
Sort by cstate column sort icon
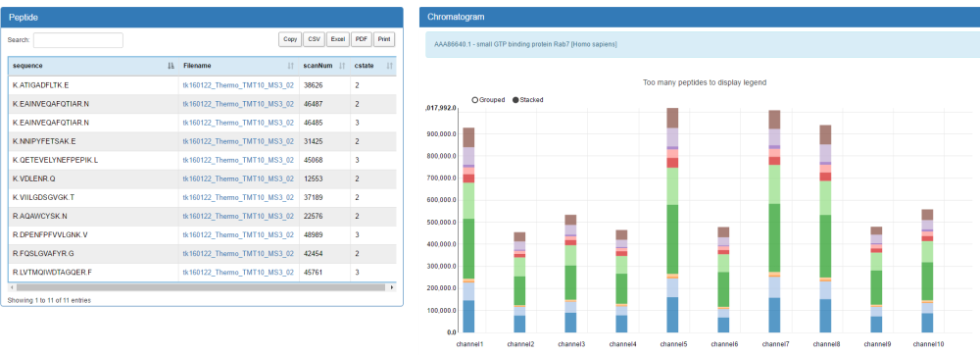point(389,66)
